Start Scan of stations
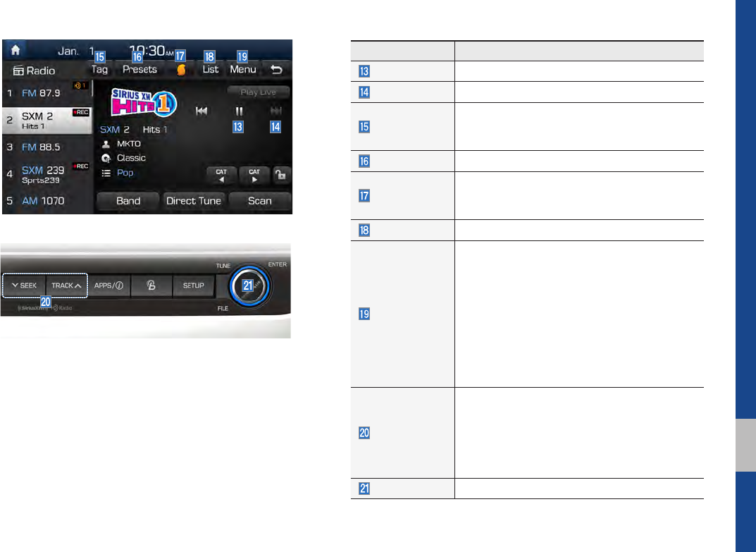Screen dimensions: 756x552 (260, 201)
